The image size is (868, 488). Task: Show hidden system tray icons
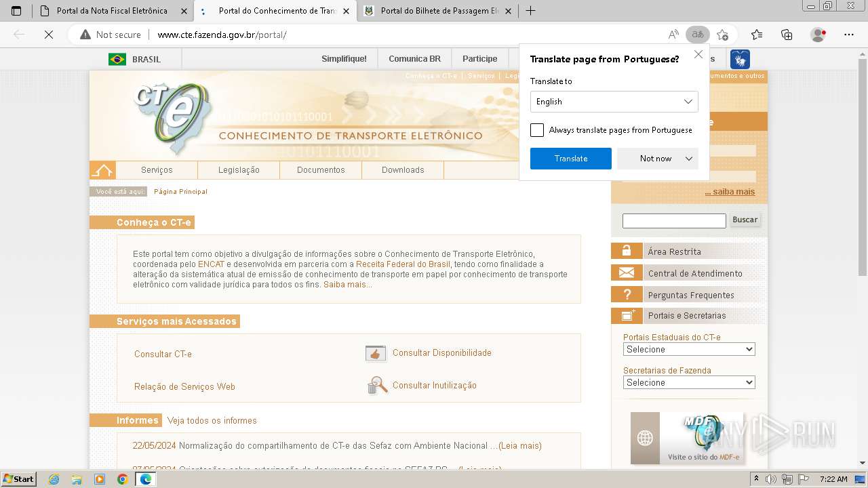[x=756, y=479]
